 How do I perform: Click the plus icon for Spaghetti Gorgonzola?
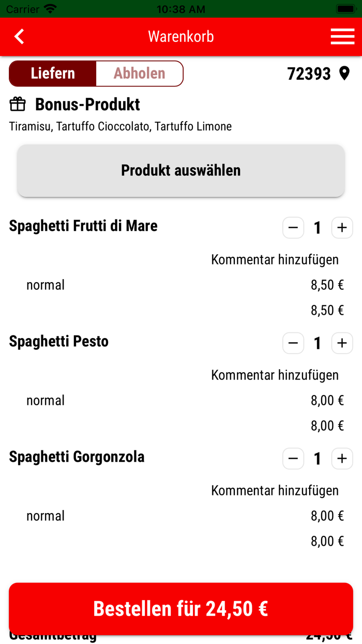coord(342,459)
